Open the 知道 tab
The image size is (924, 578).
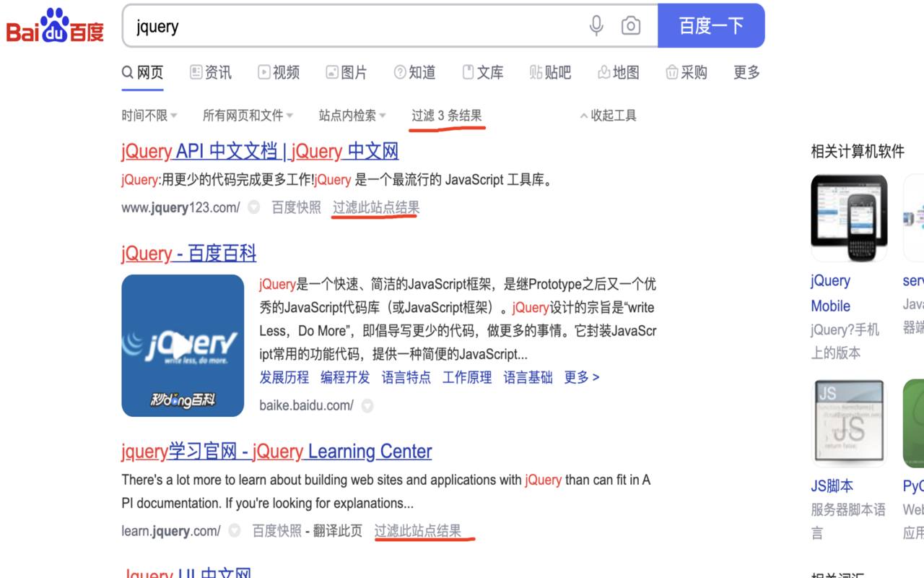point(414,72)
